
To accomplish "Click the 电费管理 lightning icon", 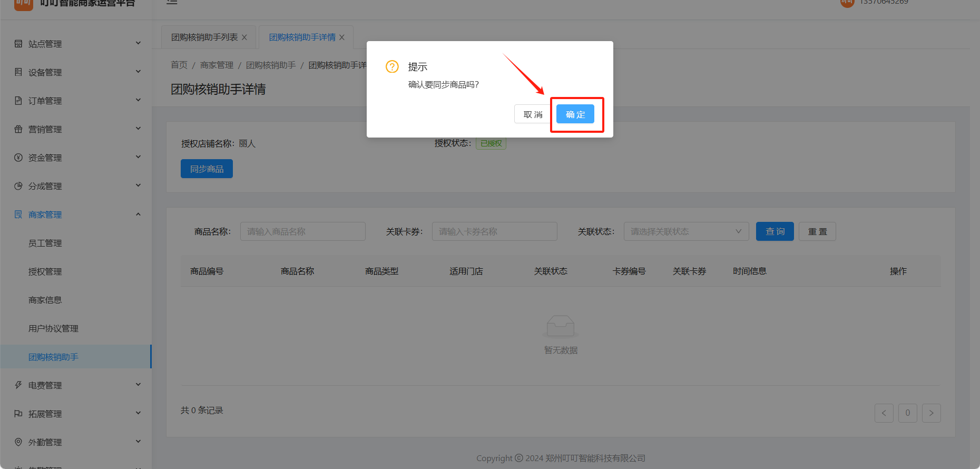I will coord(18,385).
